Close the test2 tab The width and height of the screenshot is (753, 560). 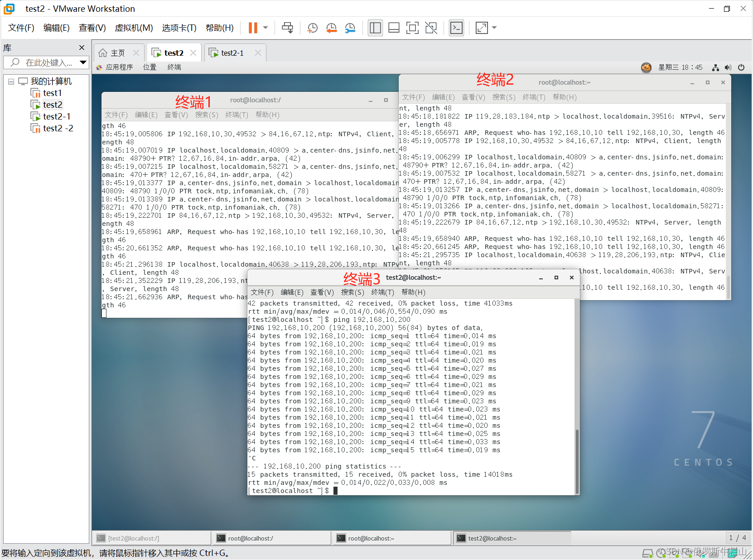(193, 53)
